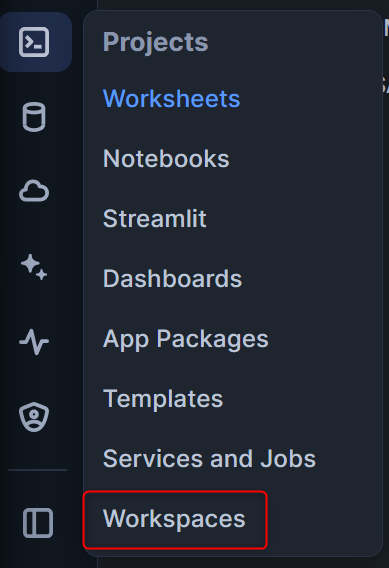Image resolution: width=389 pixels, height=568 pixels.
Task: Open the admin shield user icon
Action: [x=34, y=417]
